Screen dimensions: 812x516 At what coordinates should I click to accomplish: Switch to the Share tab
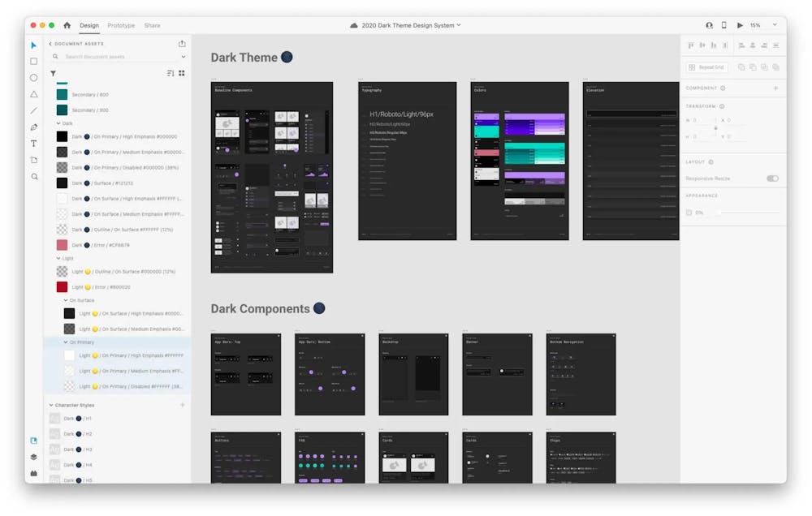click(152, 24)
